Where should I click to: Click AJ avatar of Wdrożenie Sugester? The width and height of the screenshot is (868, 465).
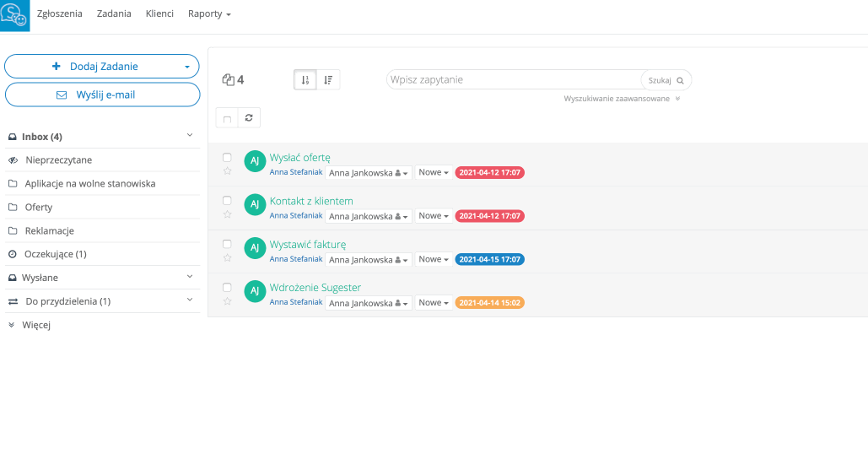click(255, 291)
